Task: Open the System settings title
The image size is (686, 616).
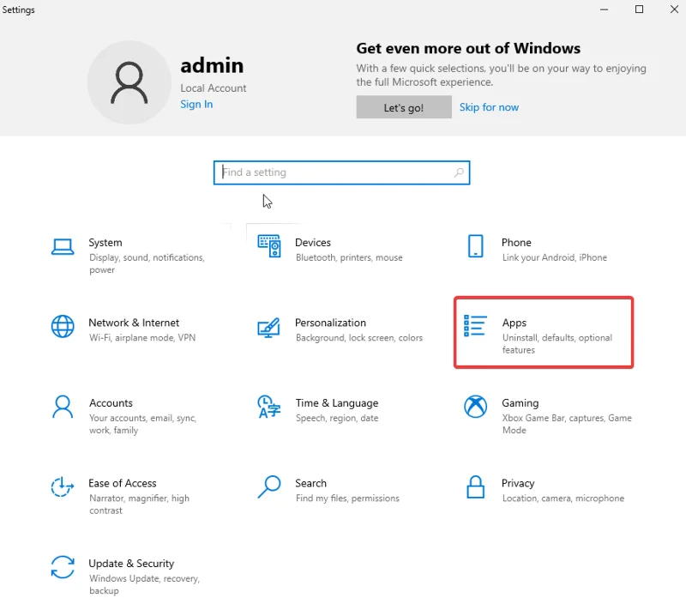Action: (x=105, y=243)
